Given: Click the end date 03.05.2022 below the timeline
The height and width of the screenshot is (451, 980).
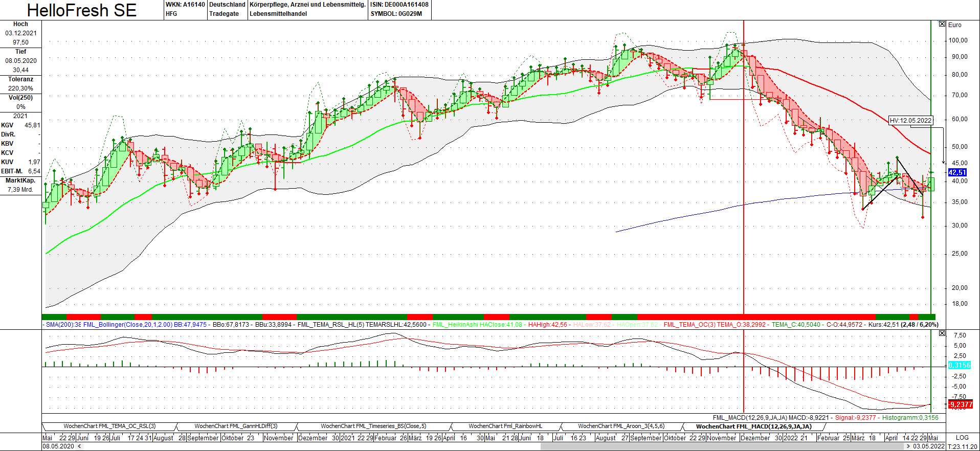Looking at the screenshot, I should tap(929, 446).
